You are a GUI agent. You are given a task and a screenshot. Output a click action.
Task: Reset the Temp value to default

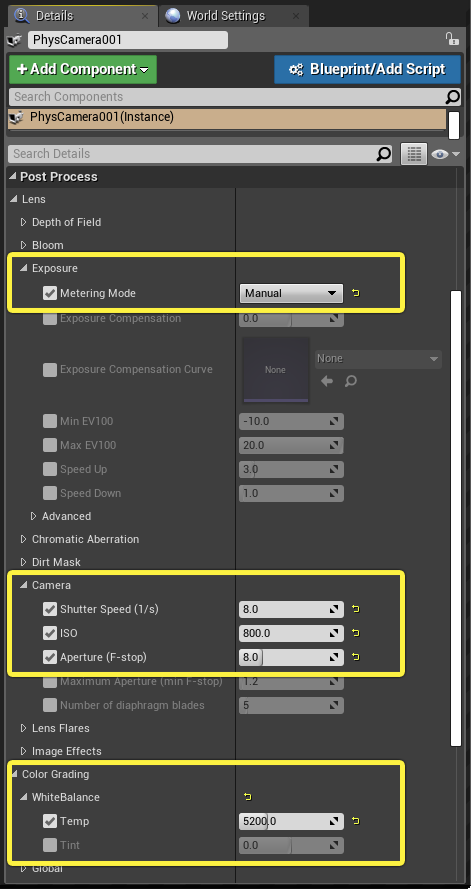[x=356, y=821]
